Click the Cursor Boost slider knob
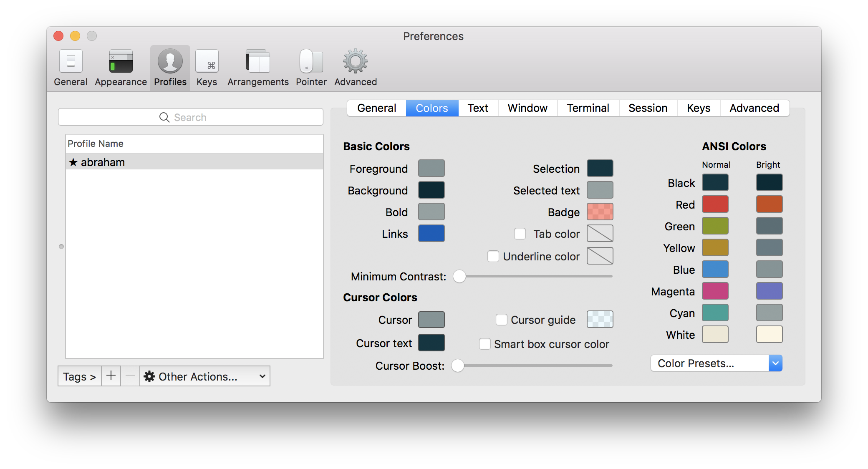868x469 pixels. tap(458, 366)
